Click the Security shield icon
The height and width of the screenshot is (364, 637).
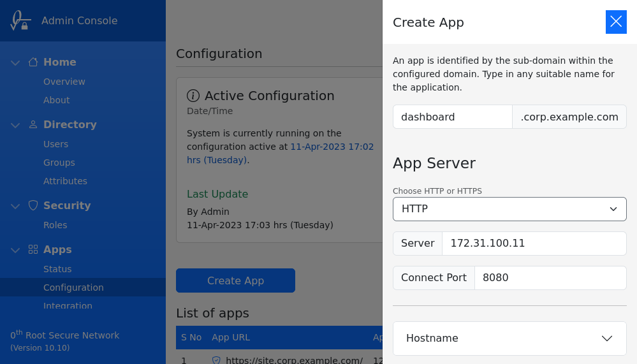(x=33, y=205)
